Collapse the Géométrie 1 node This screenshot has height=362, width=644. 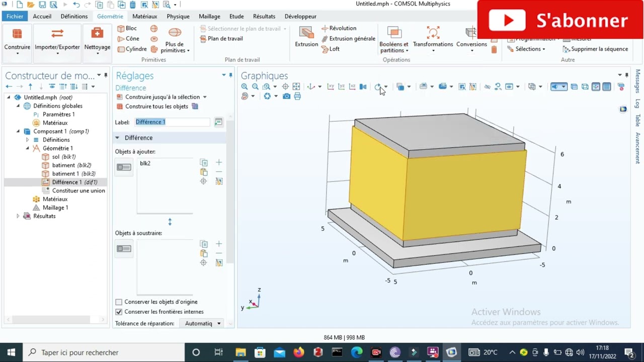tap(27, 148)
